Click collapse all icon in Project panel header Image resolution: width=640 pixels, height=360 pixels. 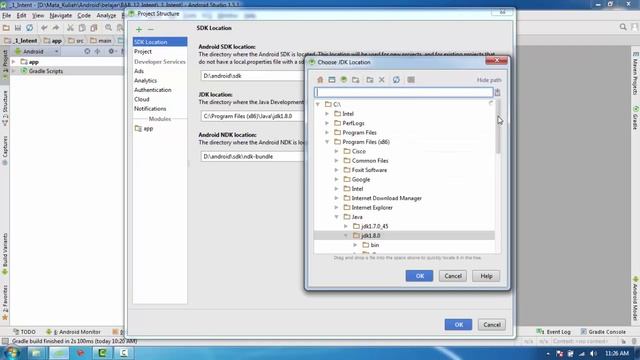pos(98,51)
